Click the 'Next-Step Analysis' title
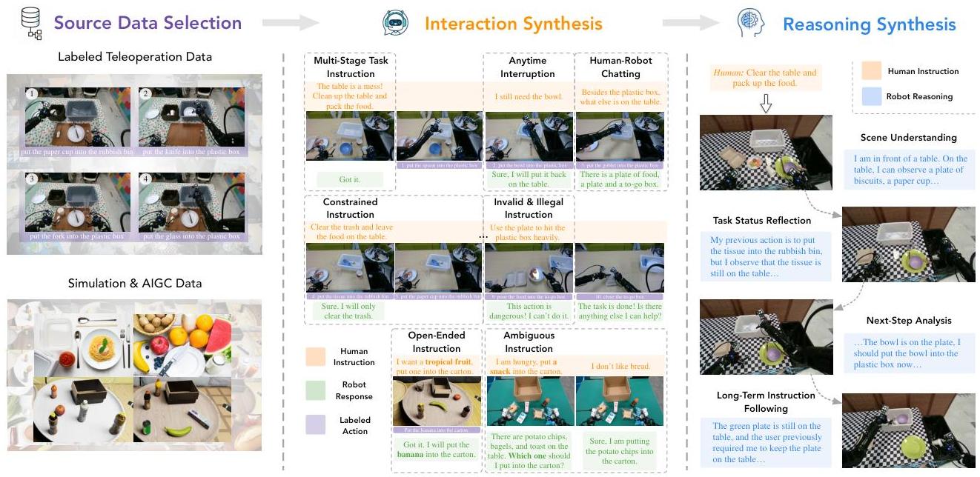Screen dimensions: 980x477 pos(909,321)
